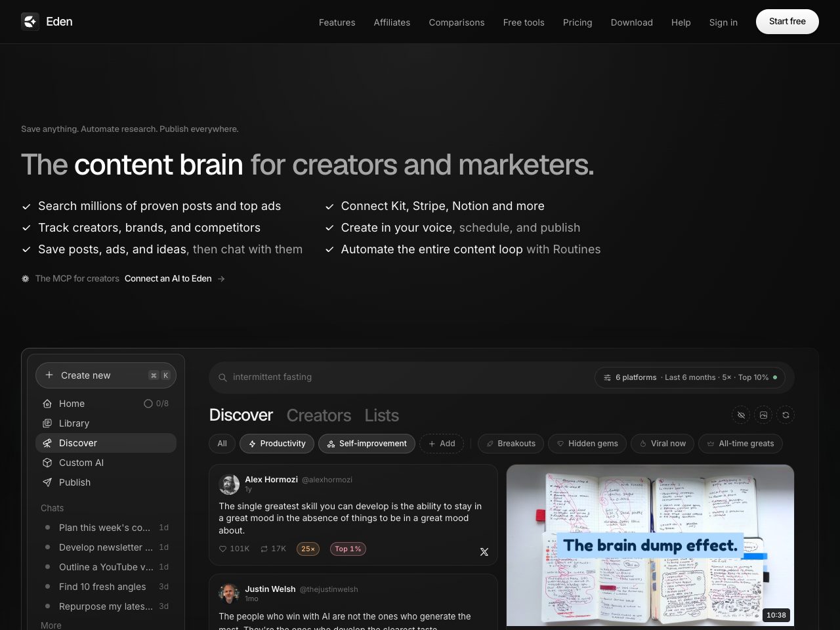This screenshot has height=630, width=840.
Task: Open the 6 platforms filter settings
Action: (x=690, y=377)
